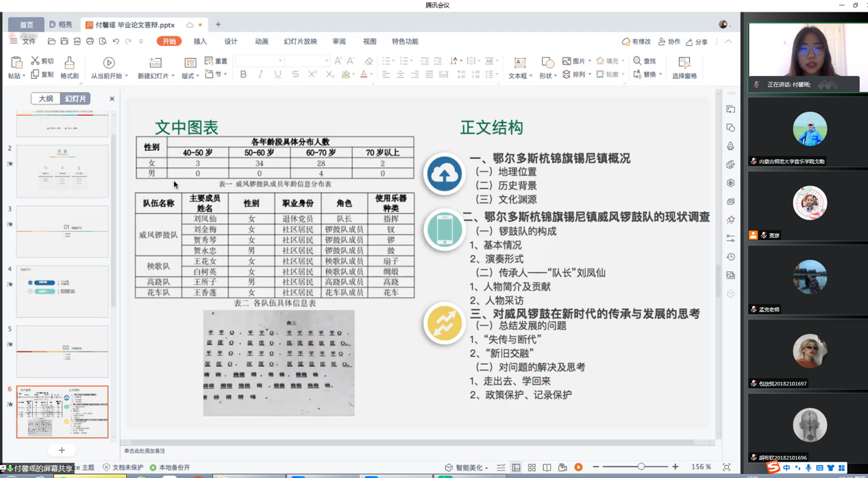Click the Save icon in quick access toolbar

tap(64, 42)
